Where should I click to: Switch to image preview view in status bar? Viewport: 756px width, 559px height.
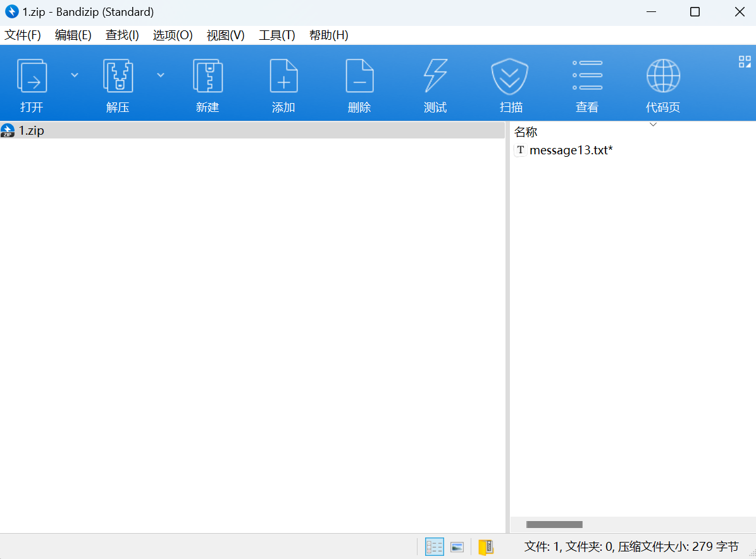click(457, 547)
